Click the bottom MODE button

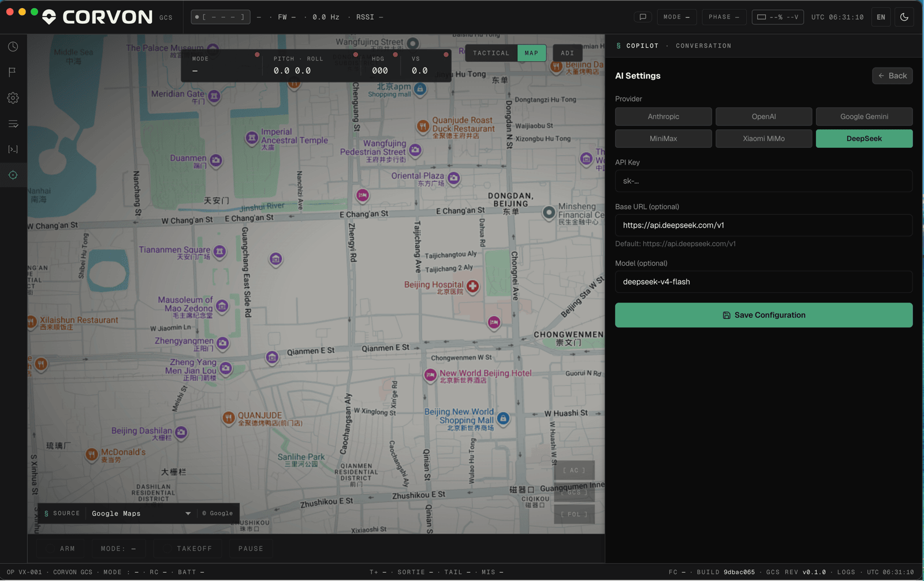coord(118,549)
